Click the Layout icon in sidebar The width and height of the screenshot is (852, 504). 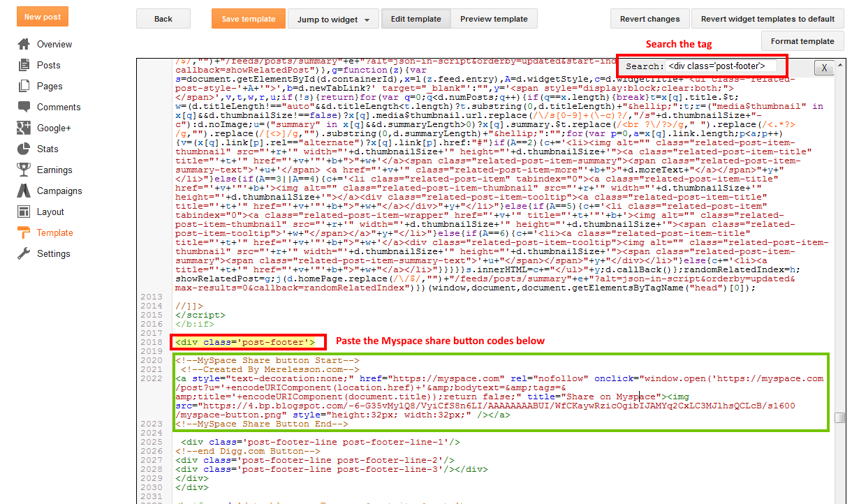tap(24, 212)
